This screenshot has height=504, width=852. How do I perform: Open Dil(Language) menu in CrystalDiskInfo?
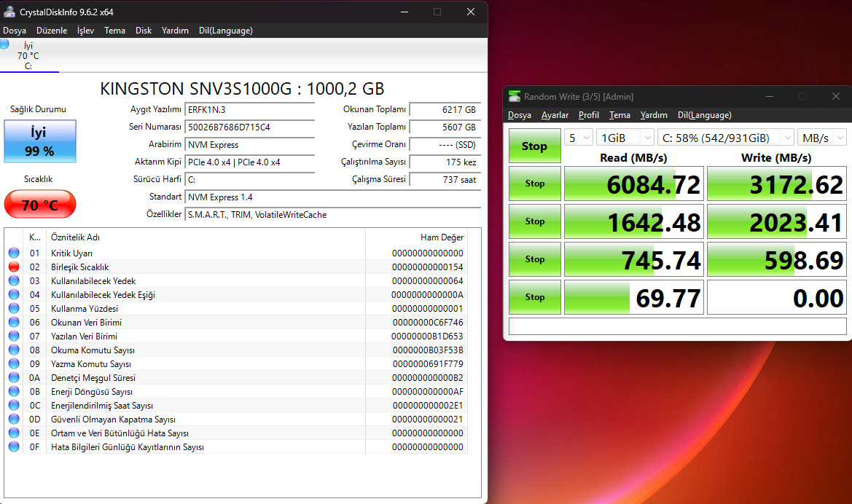click(x=225, y=31)
